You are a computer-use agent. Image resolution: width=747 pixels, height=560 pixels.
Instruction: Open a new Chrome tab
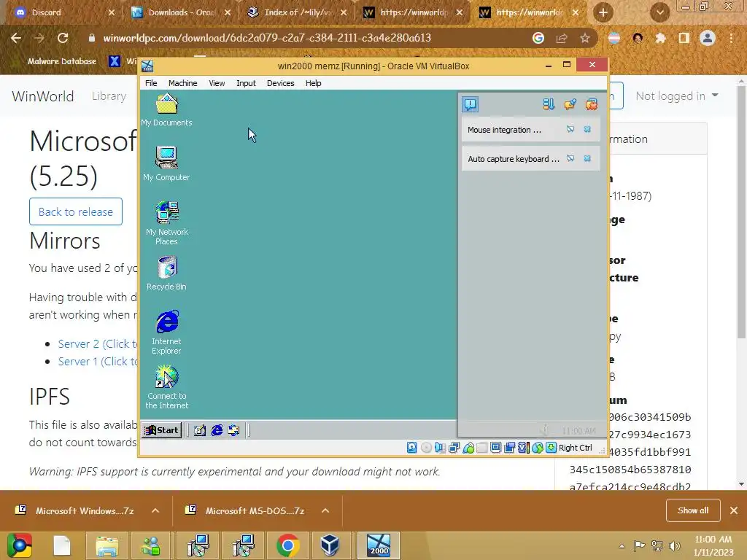click(603, 13)
